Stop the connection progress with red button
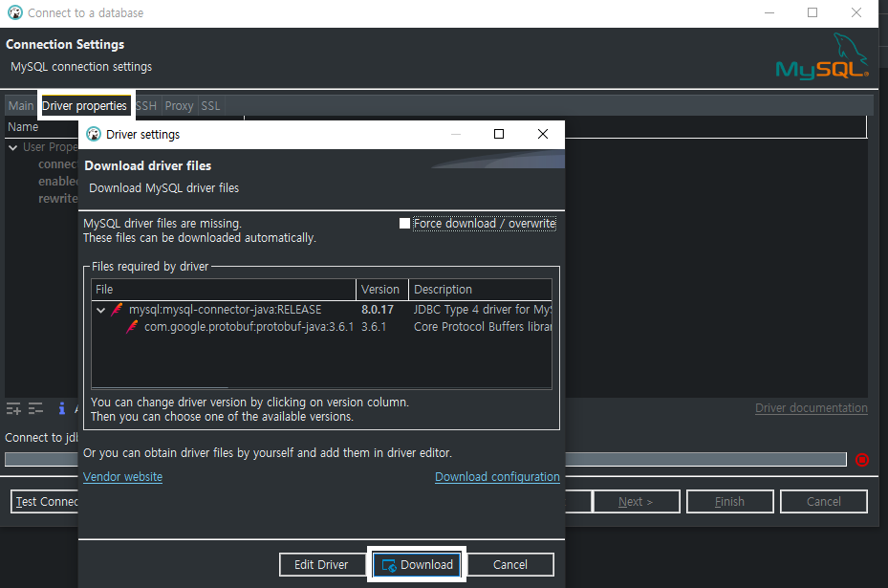This screenshot has width=888, height=588. (x=862, y=460)
